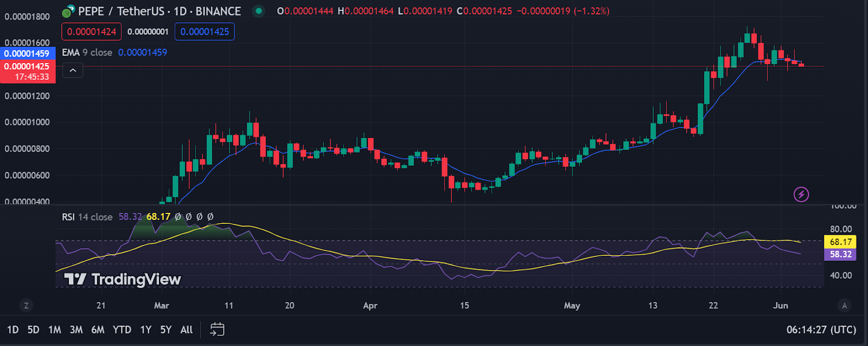Click the purple lightning bolt icon
The height and width of the screenshot is (346, 868).
pyautogui.click(x=801, y=194)
